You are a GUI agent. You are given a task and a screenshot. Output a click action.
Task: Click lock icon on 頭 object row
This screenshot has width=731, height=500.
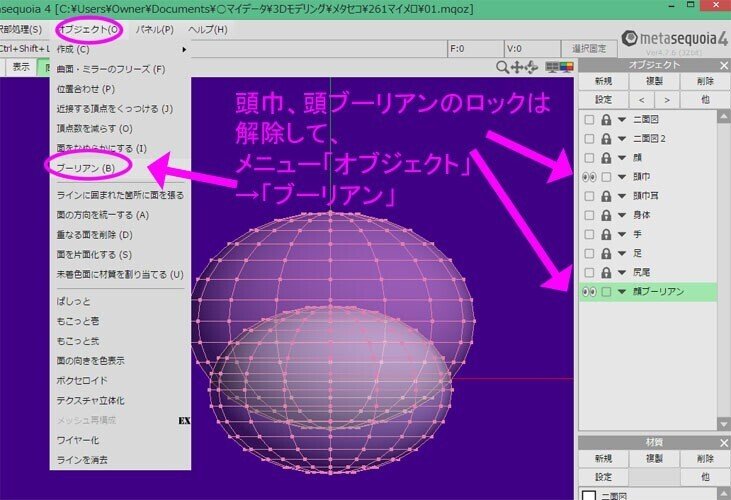pos(606,158)
